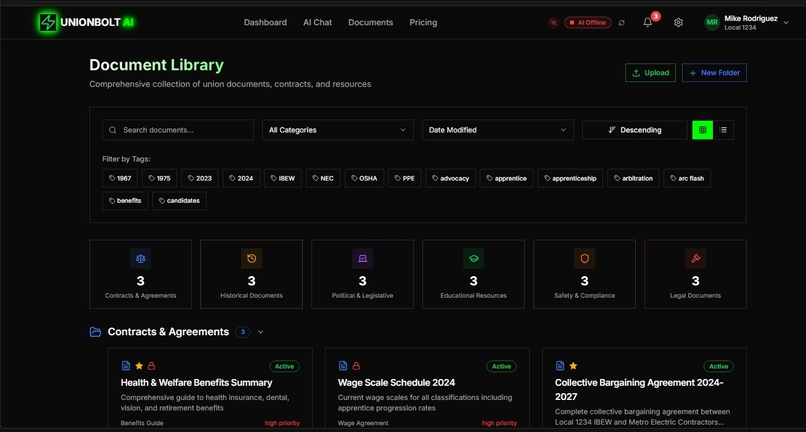Screen dimensions: 806x432
Task: Toggle the 1975 tag filter
Action: (x=159, y=178)
